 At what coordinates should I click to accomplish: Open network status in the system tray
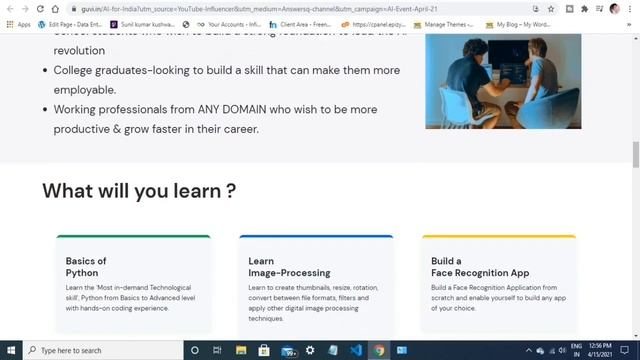(x=552, y=351)
